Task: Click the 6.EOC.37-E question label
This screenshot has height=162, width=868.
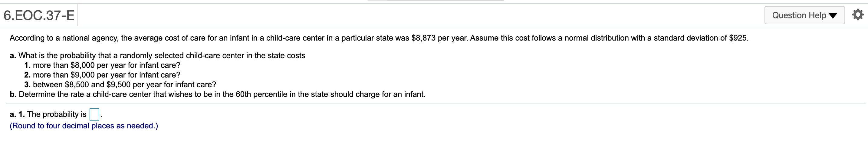Action: pos(39,15)
